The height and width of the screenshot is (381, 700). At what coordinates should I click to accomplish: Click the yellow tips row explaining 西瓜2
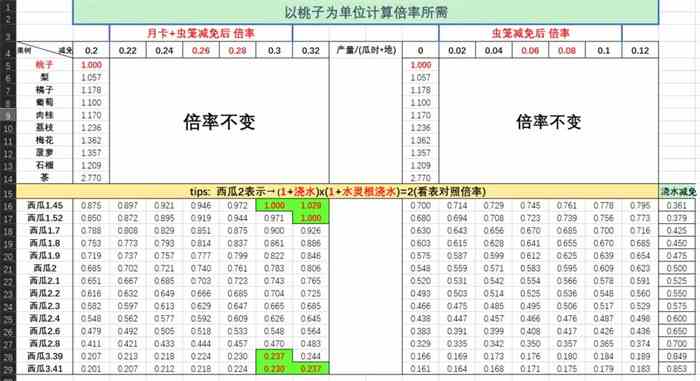click(x=338, y=192)
